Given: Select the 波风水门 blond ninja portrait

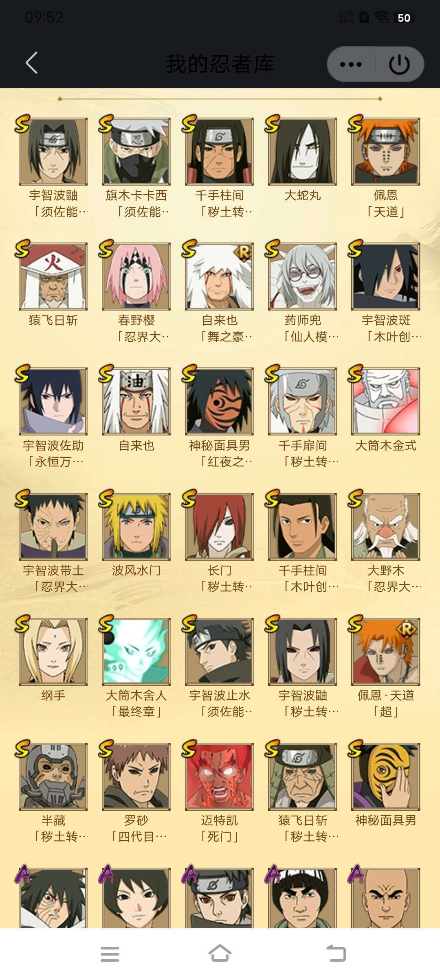Looking at the screenshot, I should 136,526.
